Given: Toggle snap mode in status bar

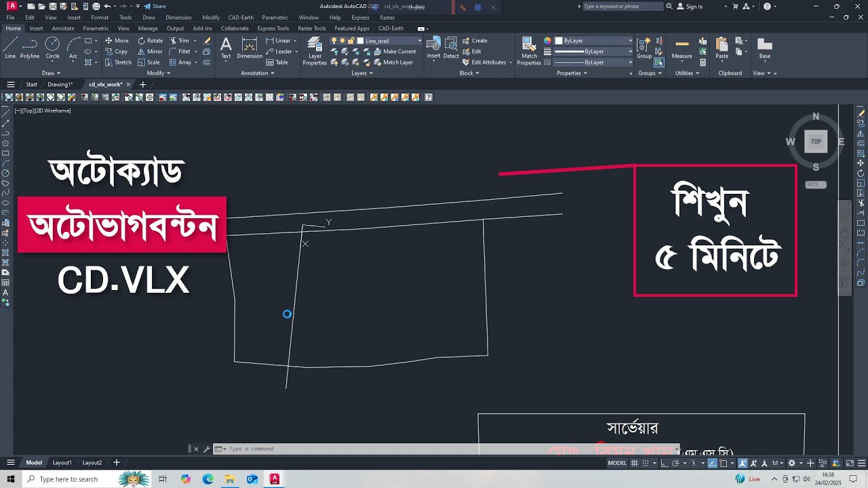Looking at the screenshot, I should pyautogui.click(x=645, y=463).
